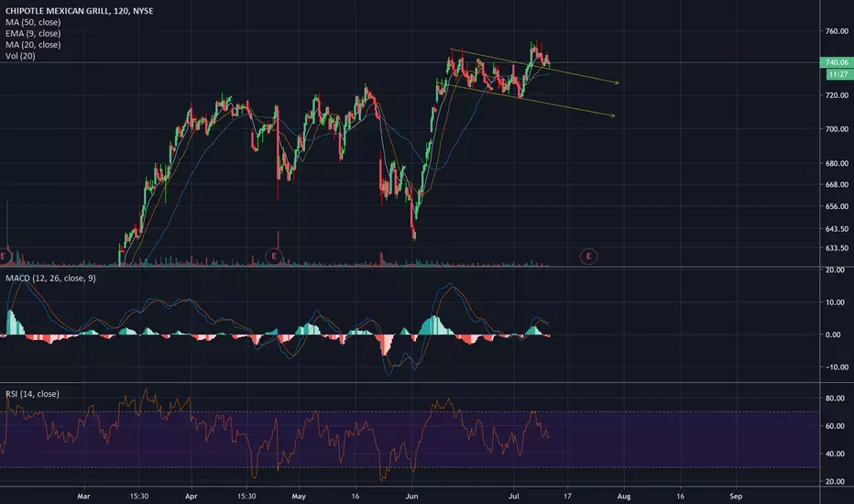Select the EMA (9, close) indicator label

[33, 33]
